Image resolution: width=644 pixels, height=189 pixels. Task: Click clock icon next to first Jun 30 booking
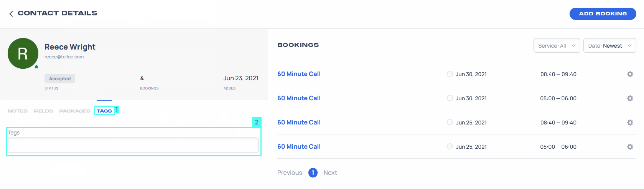[x=450, y=74]
